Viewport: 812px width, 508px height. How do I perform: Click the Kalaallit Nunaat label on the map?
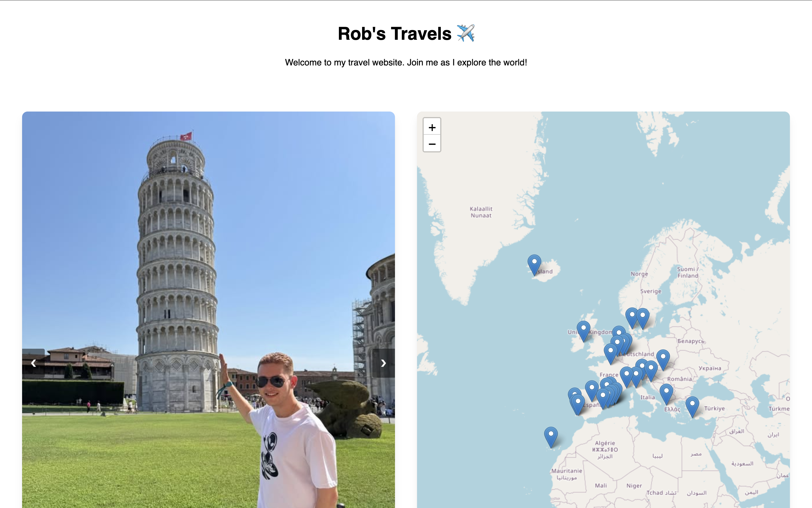coord(481,212)
